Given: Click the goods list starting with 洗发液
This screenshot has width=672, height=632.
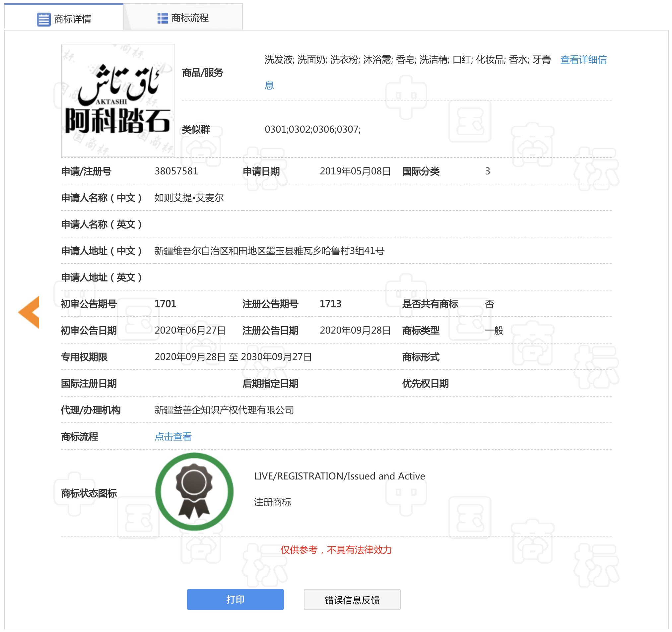Looking at the screenshot, I should coord(408,60).
